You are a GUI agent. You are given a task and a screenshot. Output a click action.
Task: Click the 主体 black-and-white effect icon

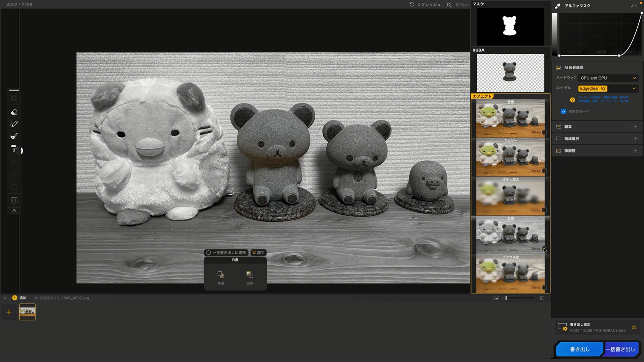[250, 275]
